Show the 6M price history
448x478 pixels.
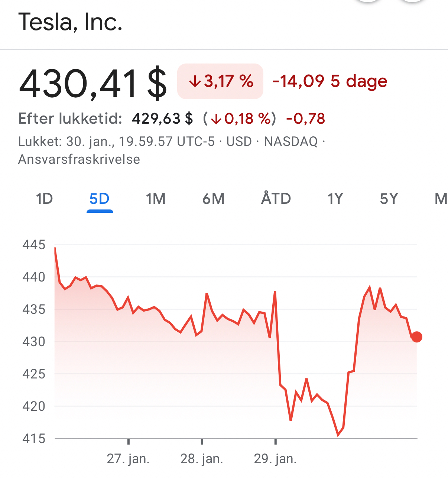point(214,199)
